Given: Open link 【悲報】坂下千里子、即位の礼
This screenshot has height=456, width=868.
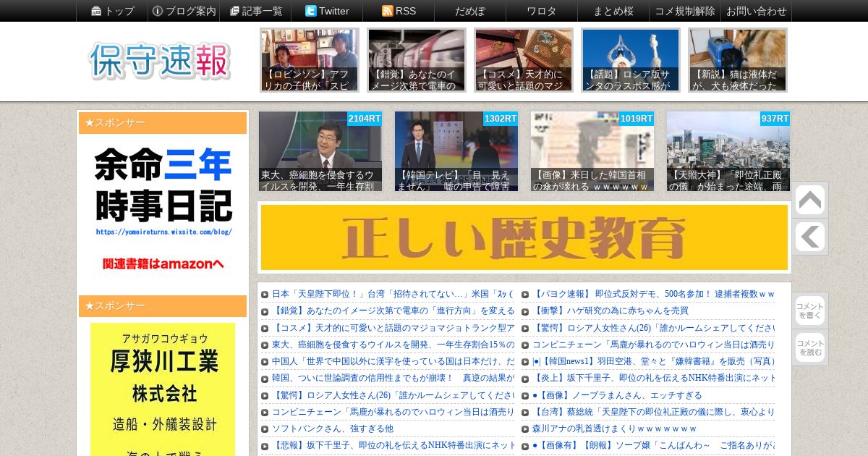Looking at the screenshot, I should (x=393, y=445).
